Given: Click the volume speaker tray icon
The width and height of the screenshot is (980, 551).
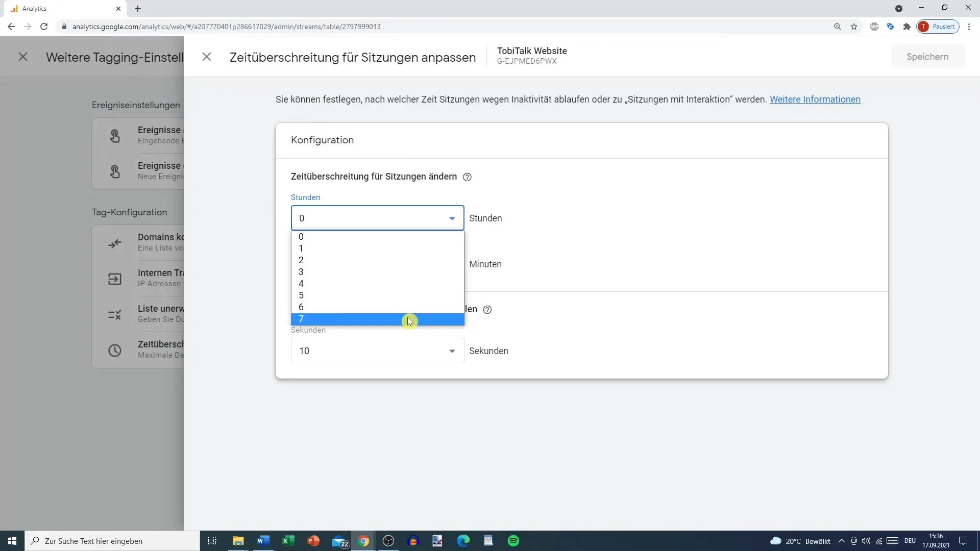Looking at the screenshot, I should [866, 541].
